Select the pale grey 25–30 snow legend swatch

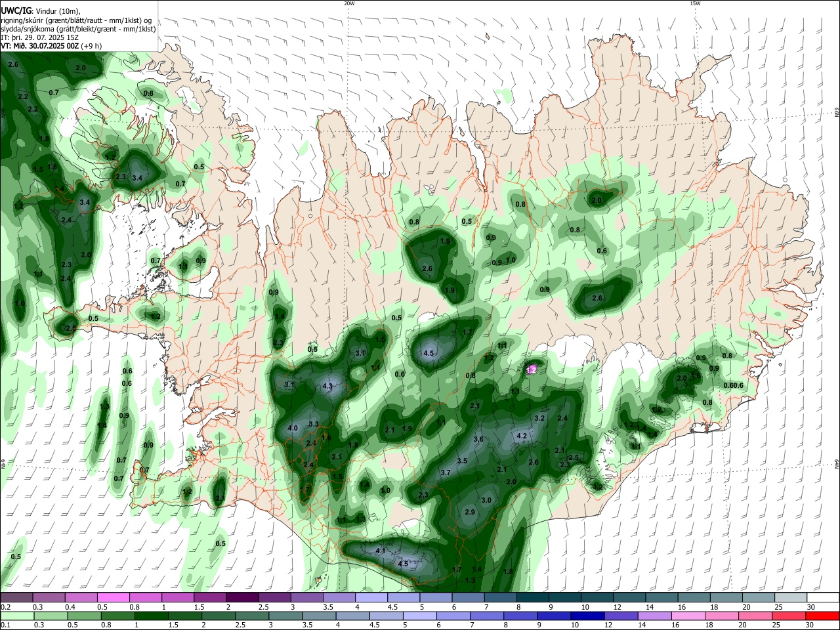point(791,597)
